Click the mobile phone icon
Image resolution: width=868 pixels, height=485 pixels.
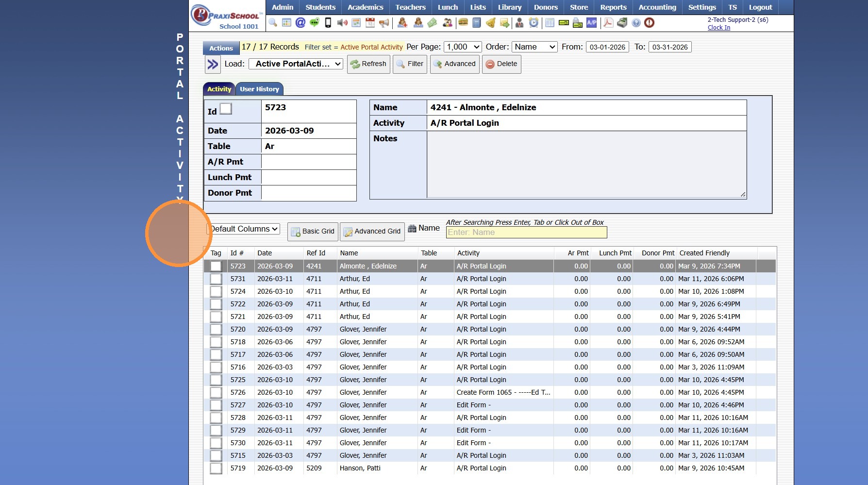tap(328, 22)
